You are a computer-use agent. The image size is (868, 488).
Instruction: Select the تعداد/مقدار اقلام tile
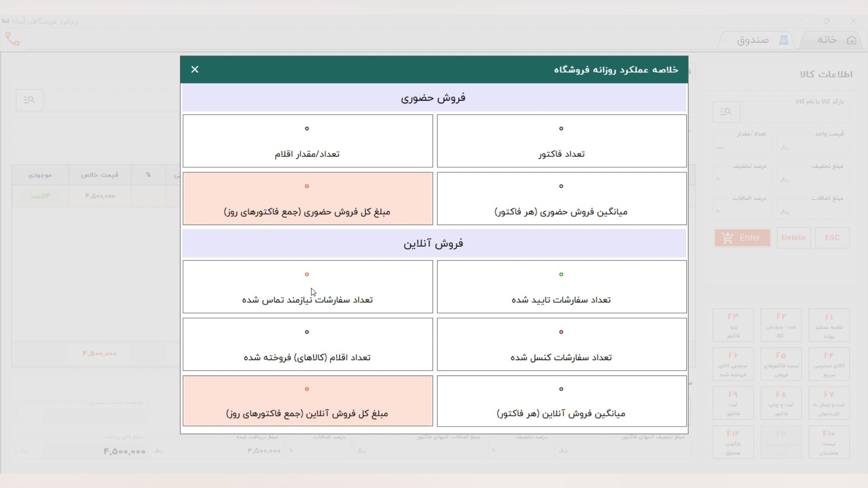[307, 141]
